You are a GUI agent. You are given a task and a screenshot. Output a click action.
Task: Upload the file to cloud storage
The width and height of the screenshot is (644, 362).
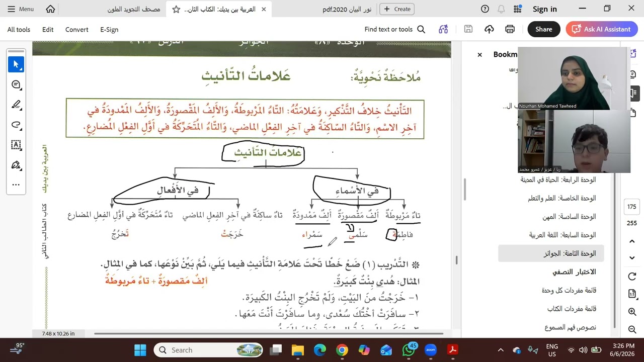(x=489, y=29)
